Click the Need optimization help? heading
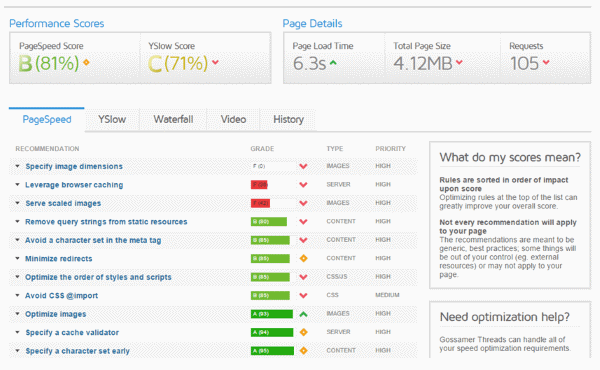Image resolution: width=600 pixels, height=370 pixels. [x=505, y=317]
